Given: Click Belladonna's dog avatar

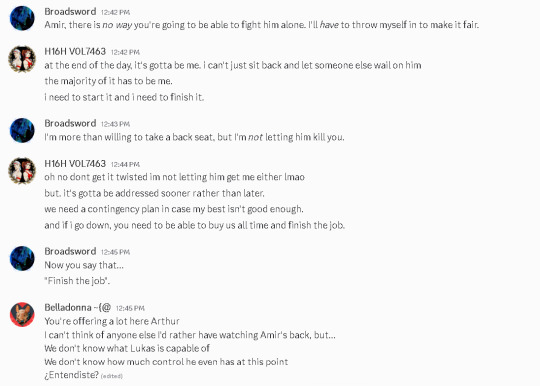Looking at the screenshot, I should pyautogui.click(x=22, y=314).
